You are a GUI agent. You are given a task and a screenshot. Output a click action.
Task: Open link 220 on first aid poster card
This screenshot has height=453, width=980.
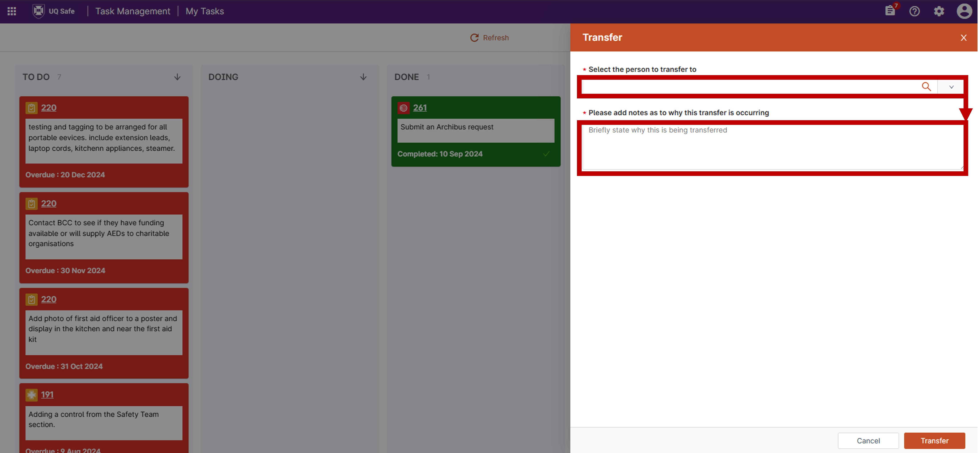[49, 299]
